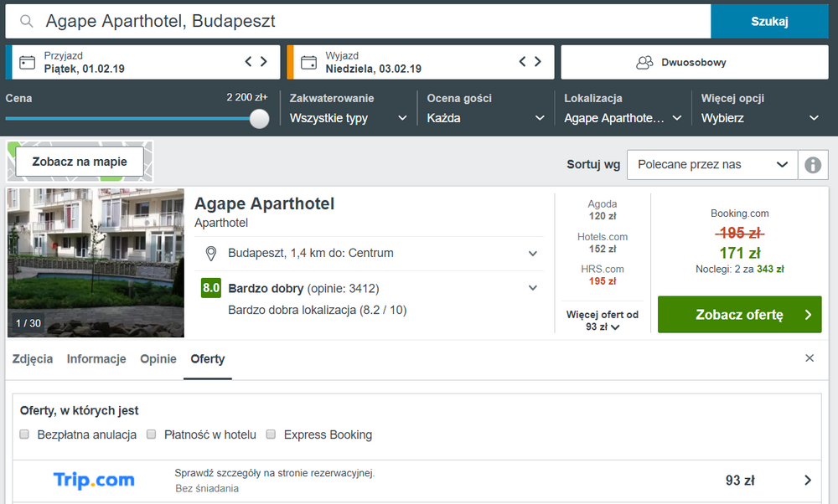Click the Trip.com logo

click(94, 480)
